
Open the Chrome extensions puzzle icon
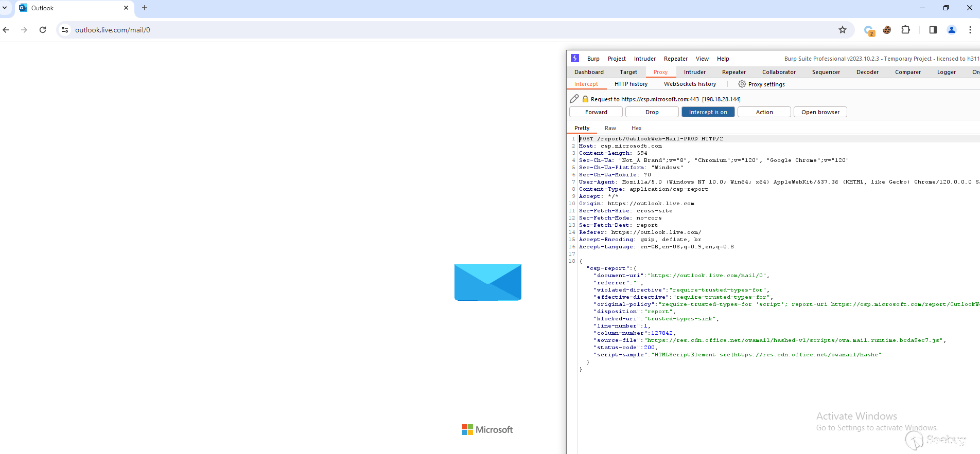click(906, 30)
